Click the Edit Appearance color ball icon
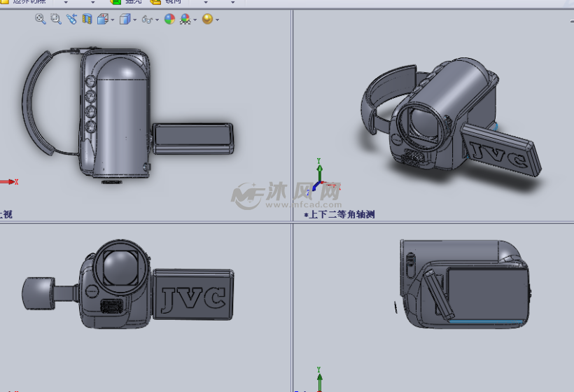This screenshot has width=574, height=392. coord(169,19)
